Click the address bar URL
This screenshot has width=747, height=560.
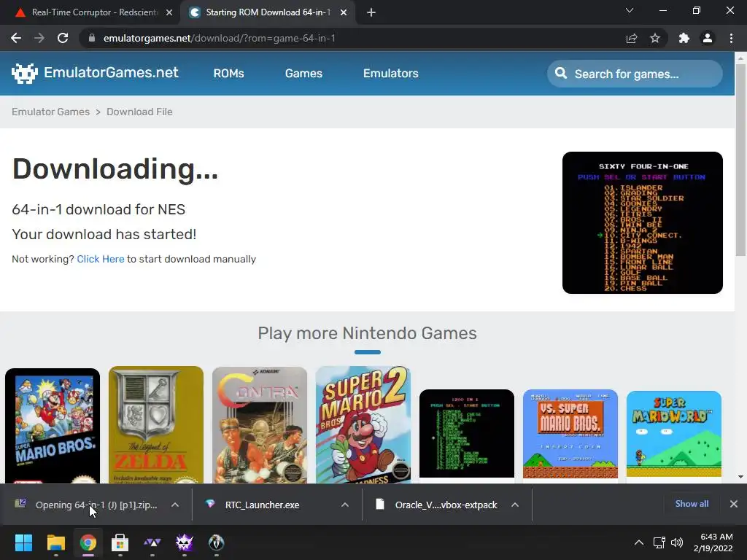(219, 38)
